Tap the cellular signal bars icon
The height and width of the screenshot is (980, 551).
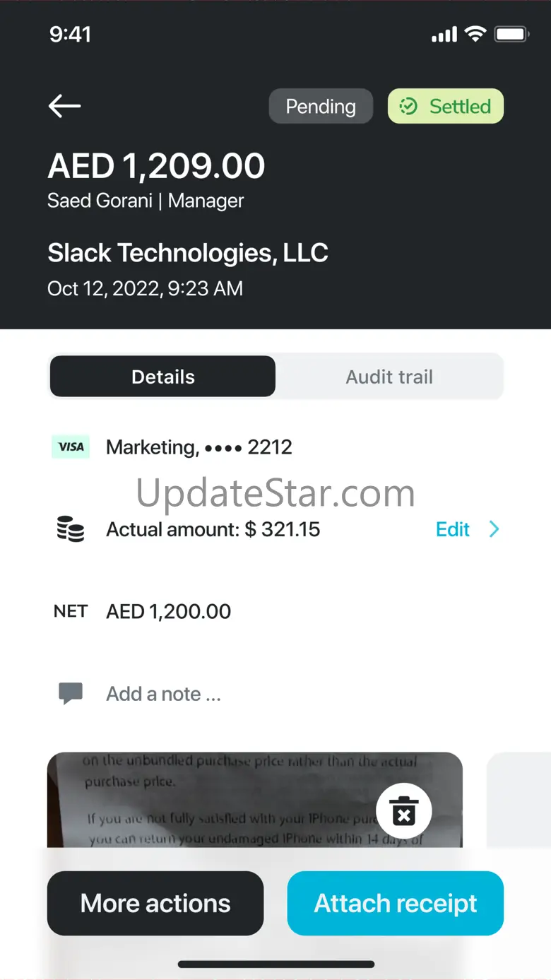click(x=444, y=35)
